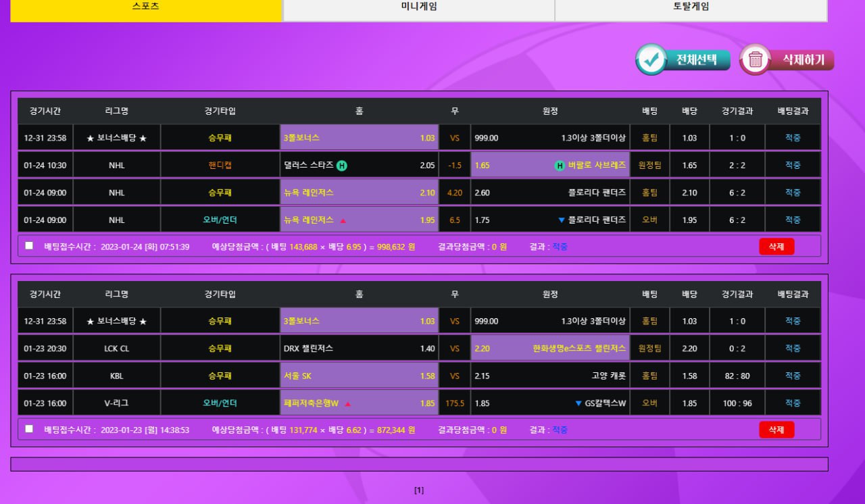This screenshot has height=504, width=865.
Task: Open the 토탈게임 tab
Action: [691, 7]
